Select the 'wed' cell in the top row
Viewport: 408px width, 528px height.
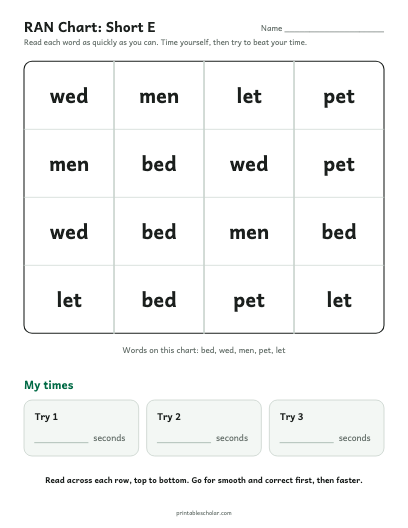point(69,96)
